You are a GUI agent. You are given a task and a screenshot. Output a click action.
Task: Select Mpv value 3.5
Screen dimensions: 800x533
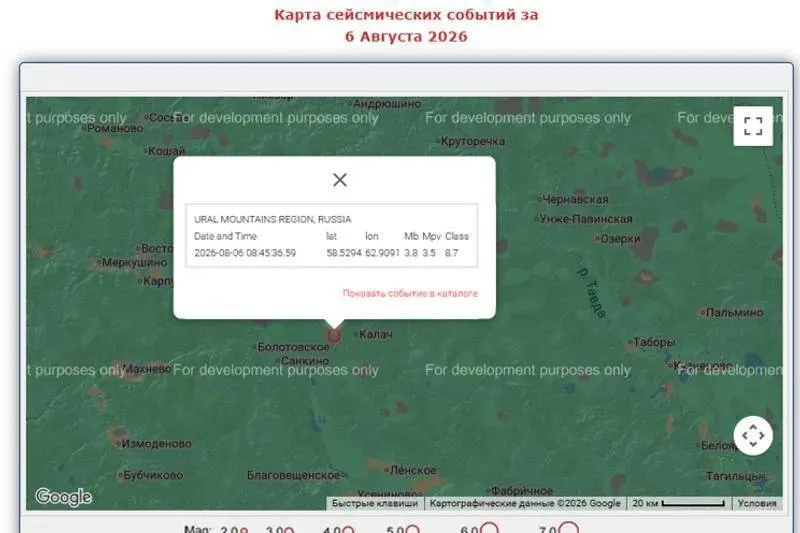pos(429,252)
